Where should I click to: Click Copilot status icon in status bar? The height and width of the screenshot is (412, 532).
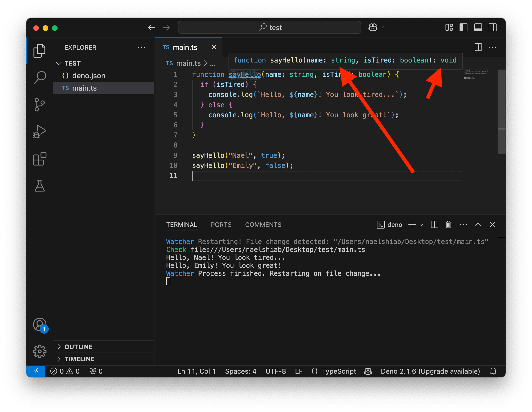pos(368,371)
